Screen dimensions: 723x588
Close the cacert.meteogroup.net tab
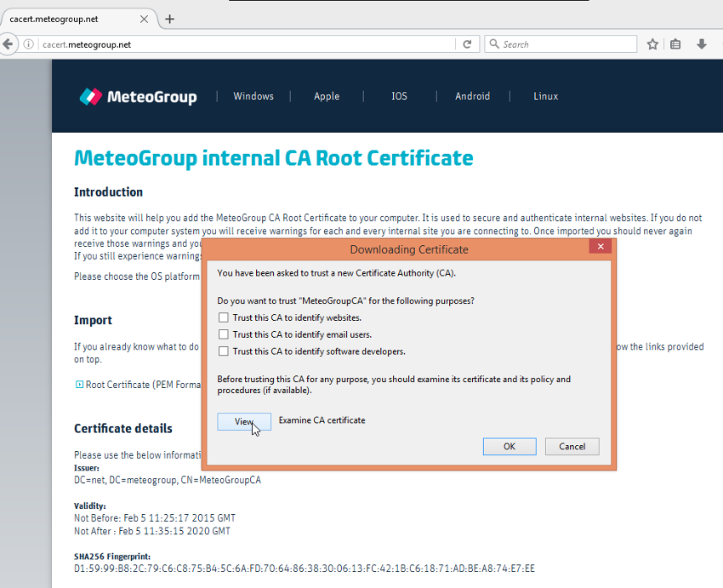(x=144, y=19)
